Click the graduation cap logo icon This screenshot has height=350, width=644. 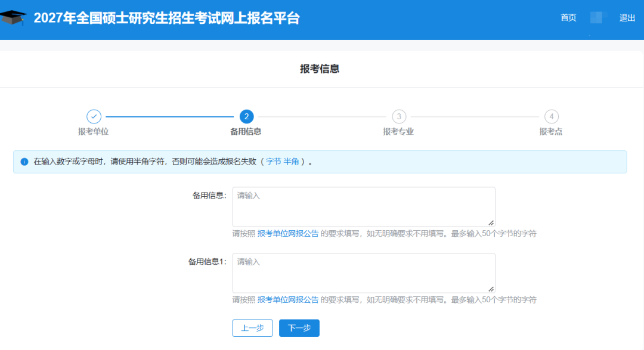(13, 18)
